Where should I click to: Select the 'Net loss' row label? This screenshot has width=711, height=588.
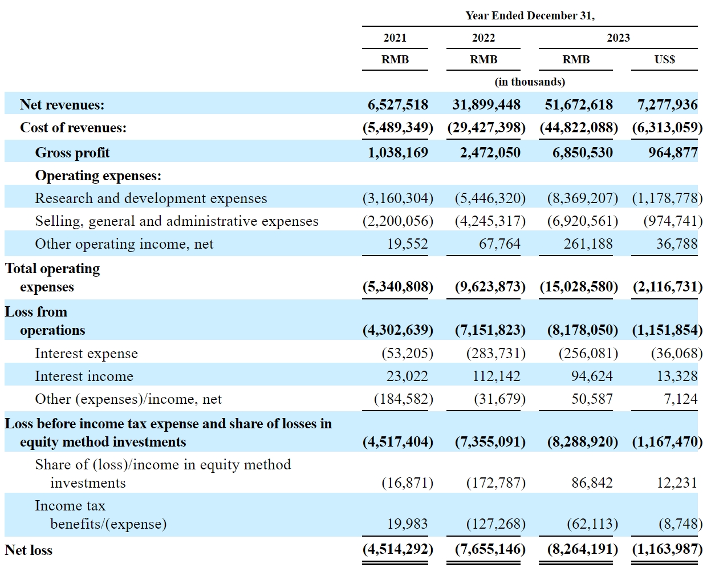[29, 550]
